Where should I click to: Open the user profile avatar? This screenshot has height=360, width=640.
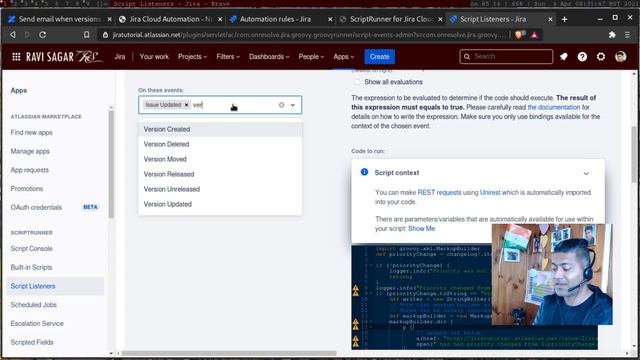[620, 57]
